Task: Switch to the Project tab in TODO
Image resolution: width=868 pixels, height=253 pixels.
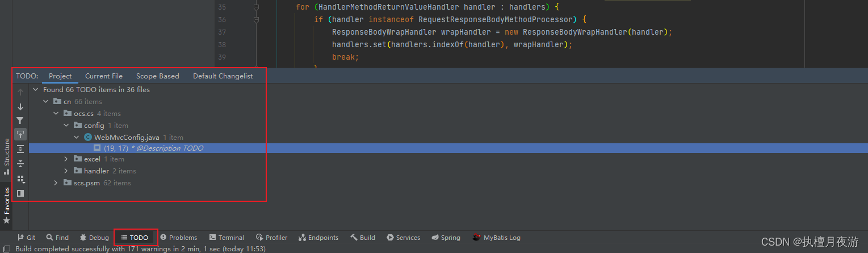Action: (60, 76)
